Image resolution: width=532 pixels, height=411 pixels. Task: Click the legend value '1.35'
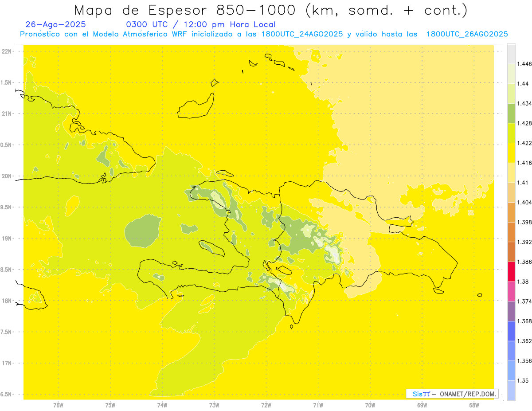click(523, 381)
